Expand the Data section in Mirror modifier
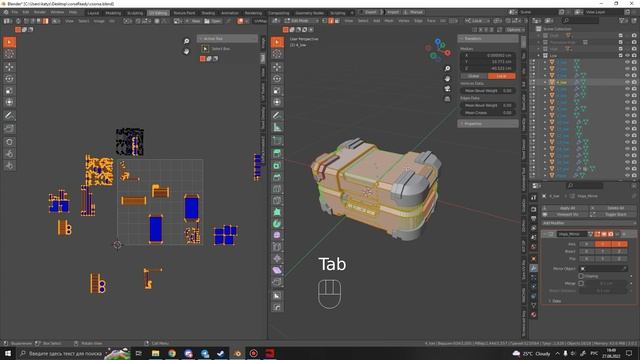 (x=556, y=301)
